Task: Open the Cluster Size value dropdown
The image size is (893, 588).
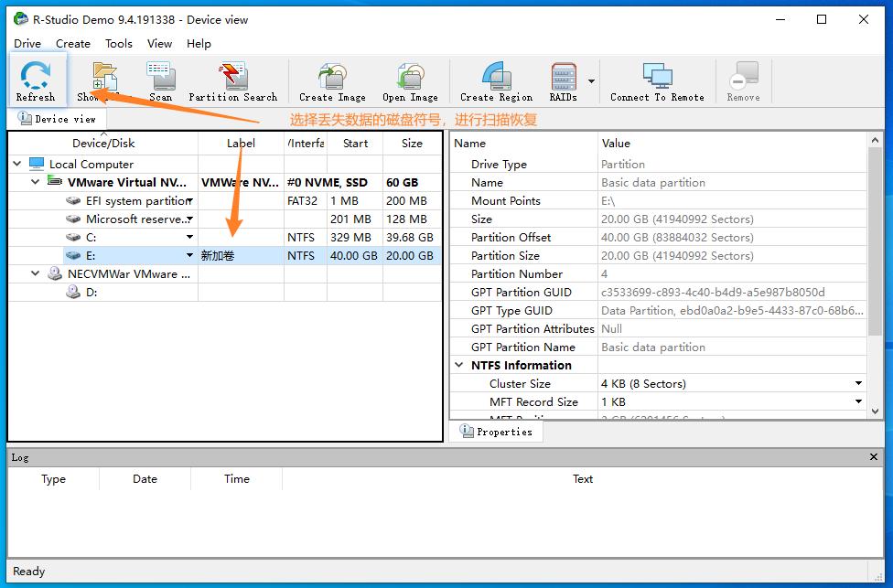Action: coord(858,384)
